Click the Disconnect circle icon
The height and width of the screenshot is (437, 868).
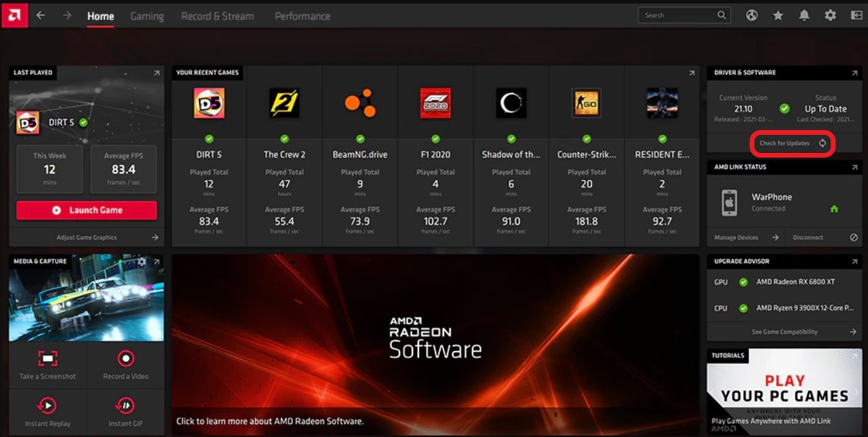point(854,237)
